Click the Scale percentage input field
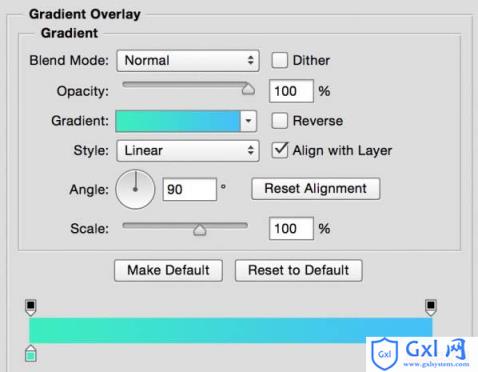 pos(291,229)
